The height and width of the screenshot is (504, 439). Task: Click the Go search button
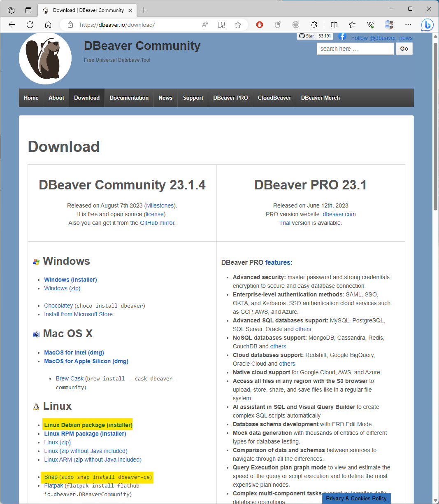[404, 49]
